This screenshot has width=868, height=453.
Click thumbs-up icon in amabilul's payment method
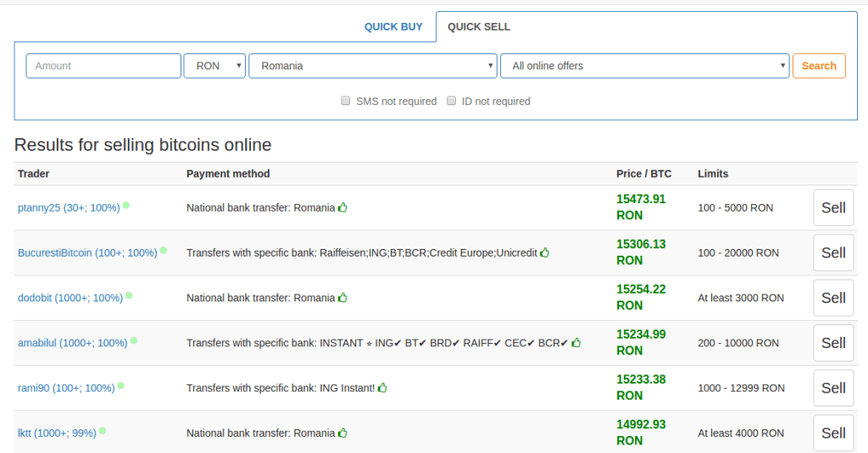pos(576,343)
